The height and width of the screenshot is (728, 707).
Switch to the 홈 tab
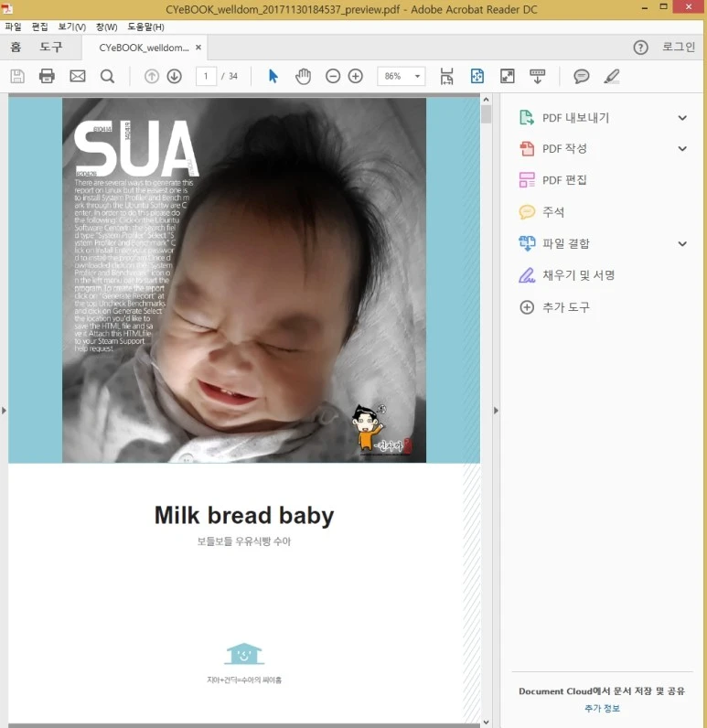(16, 47)
